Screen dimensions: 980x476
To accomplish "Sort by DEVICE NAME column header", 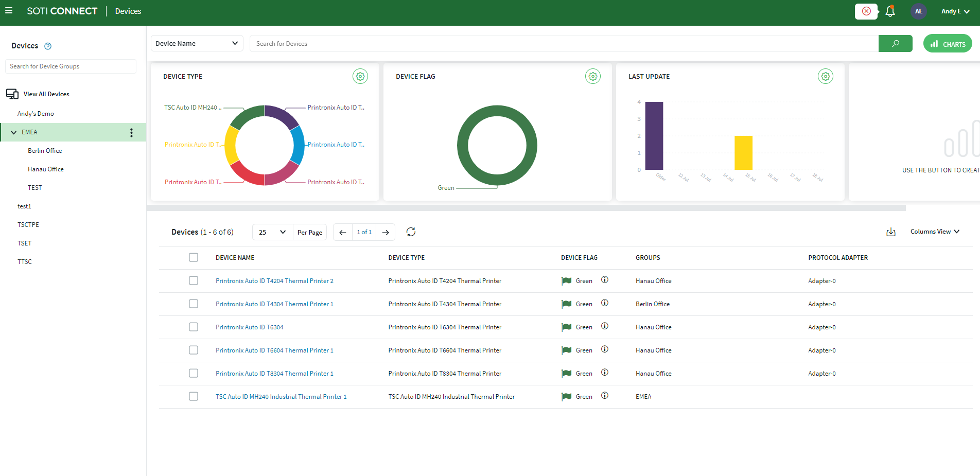I will [235, 258].
